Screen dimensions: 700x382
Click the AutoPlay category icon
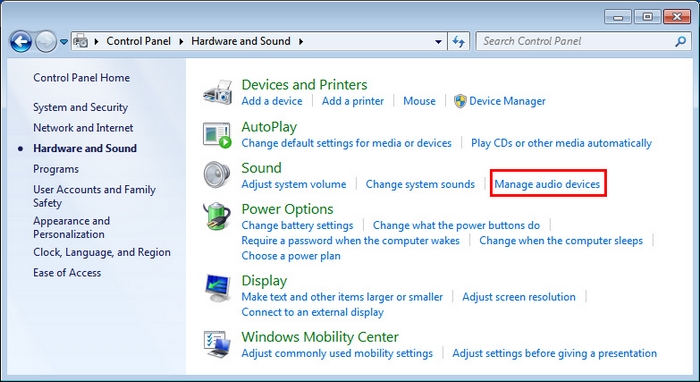(x=217, y=135)
